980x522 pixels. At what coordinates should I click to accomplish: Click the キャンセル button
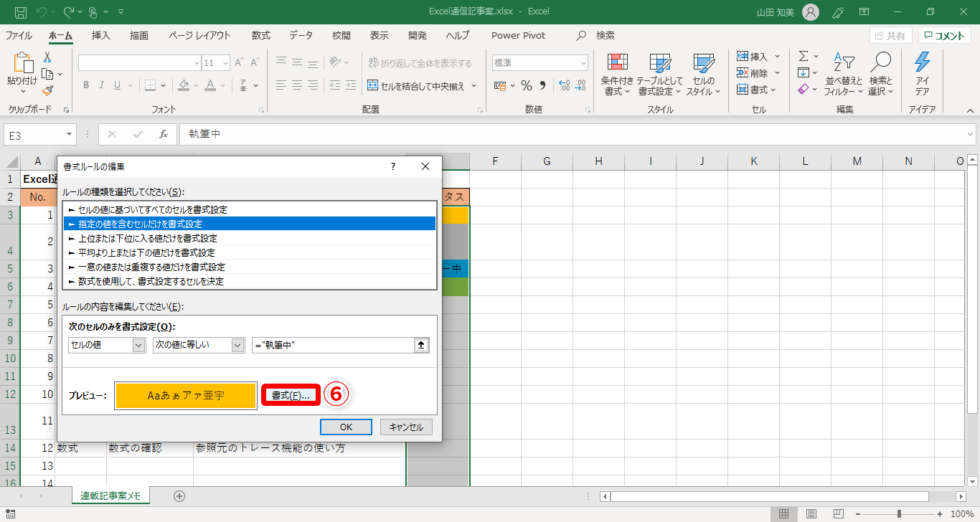tap(406, 427)
